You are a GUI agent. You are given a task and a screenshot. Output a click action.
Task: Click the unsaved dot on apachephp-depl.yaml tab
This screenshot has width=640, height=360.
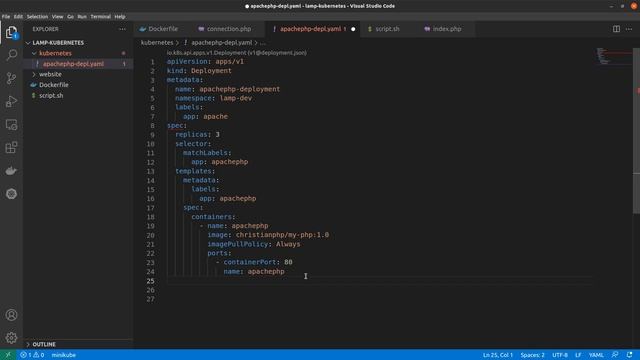tap(353, 29)
